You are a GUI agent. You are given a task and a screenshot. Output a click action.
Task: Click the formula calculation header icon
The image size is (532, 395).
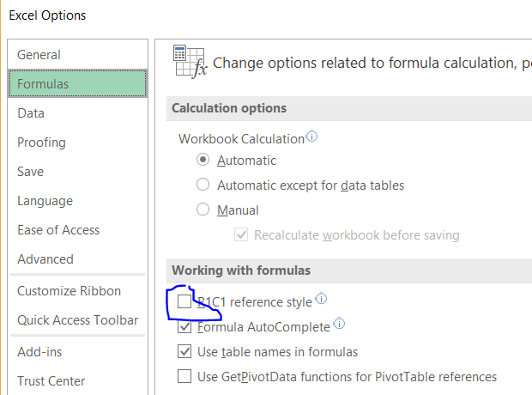[x=190, y=62]
